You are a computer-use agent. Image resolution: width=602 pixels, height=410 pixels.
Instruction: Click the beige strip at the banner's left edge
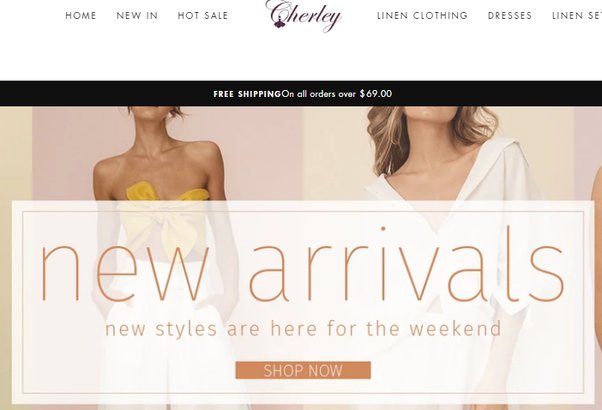tap(16, 154)
